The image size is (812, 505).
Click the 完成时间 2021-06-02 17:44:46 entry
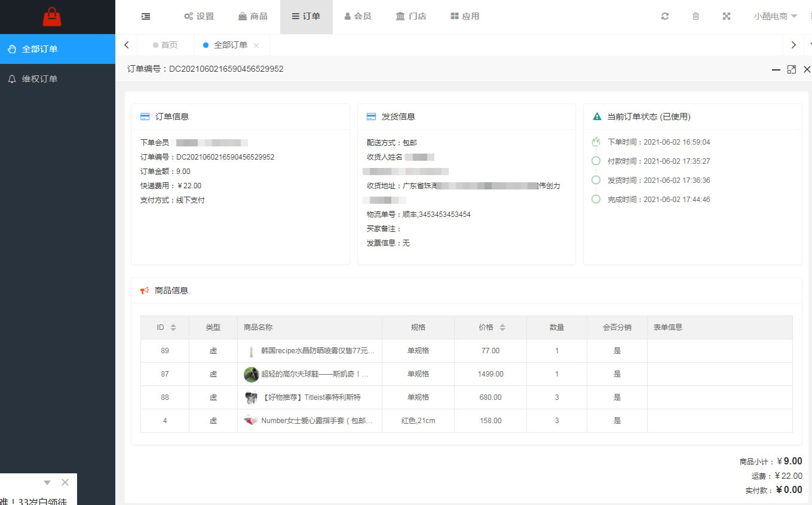pos(658,200)
